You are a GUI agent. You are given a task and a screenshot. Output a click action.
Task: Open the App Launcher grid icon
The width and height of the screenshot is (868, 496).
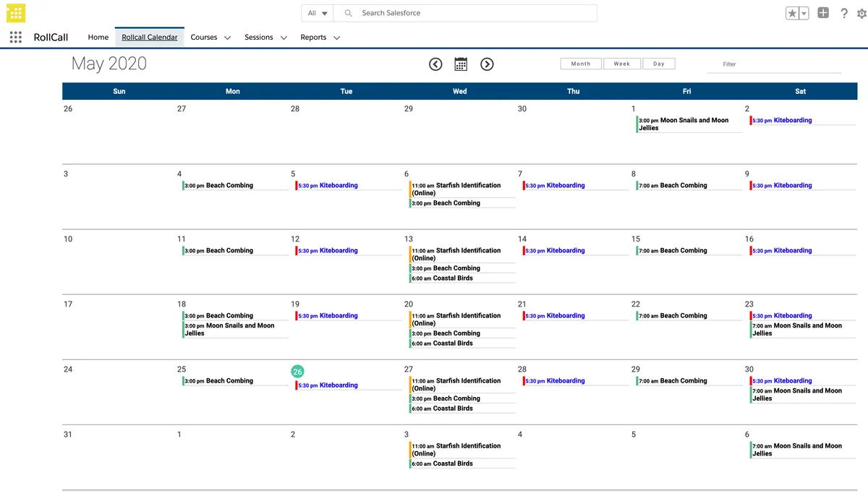tap(16, 37)
